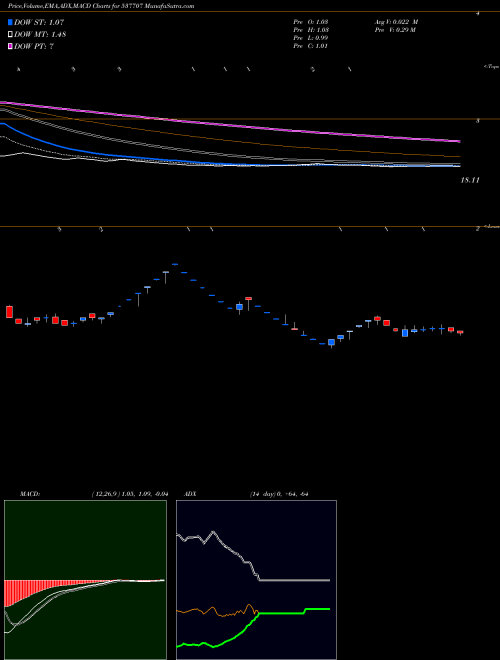Viewport: 500px width, 660px height.
Task: Click the white DOW MT legend swatch
Action: (10, 35)
